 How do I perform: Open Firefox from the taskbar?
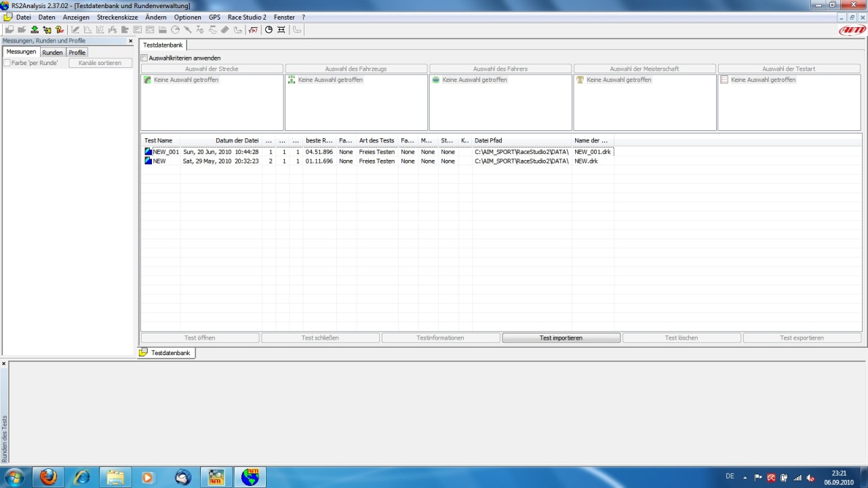point(48,477)
